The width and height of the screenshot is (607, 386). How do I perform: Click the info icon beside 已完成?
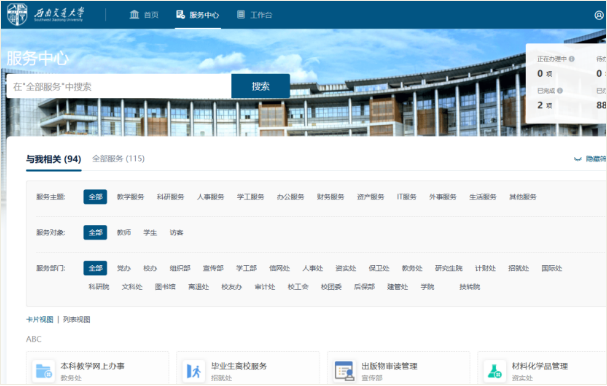point(560,91)
